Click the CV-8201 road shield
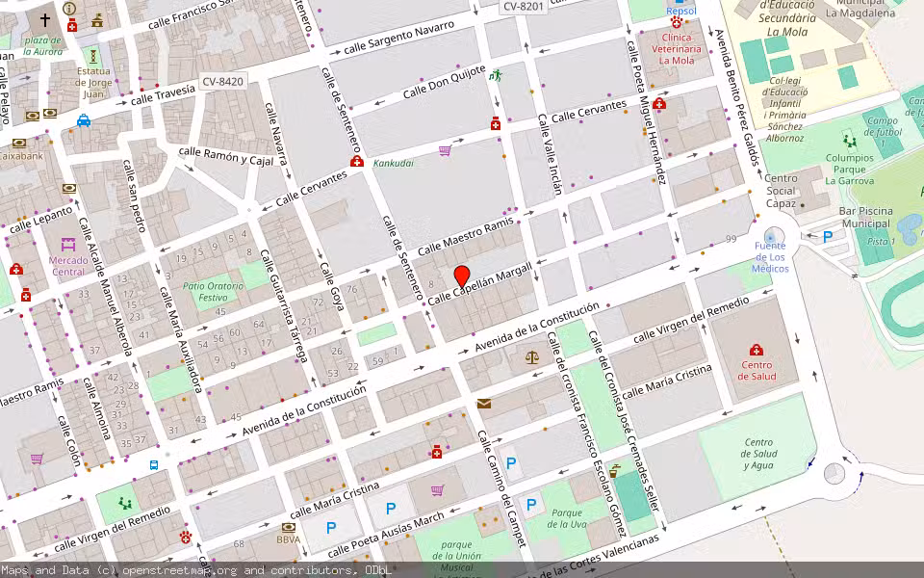This screenshot has width=924, height=578. click(x=524, y=7)
